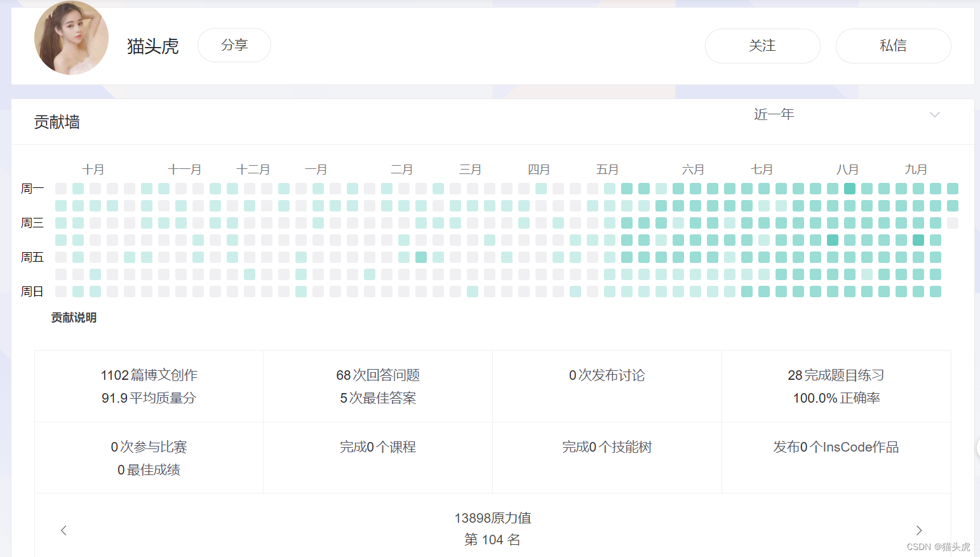Open the 近一年 time range dropdown
The height and width of the screenshot is (557, 980).
846,114
